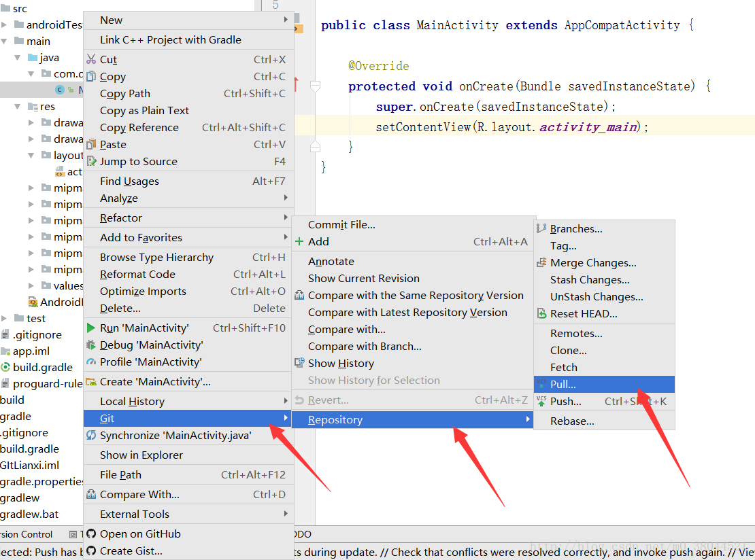Viewport: 755px width, 560px height.
Task: Collapse the main folder
Action: coord(4,41)
